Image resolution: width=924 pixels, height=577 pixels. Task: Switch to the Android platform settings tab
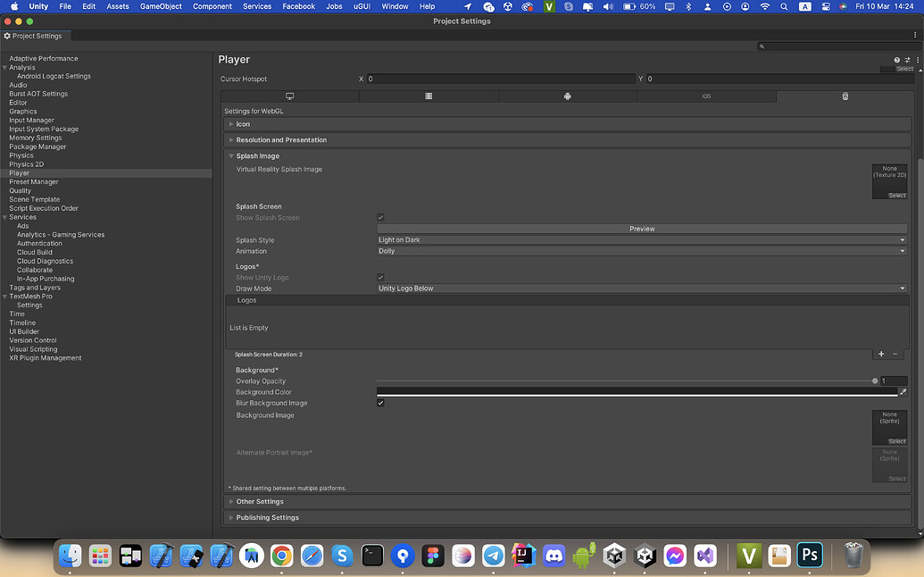(x=567, y=96)
